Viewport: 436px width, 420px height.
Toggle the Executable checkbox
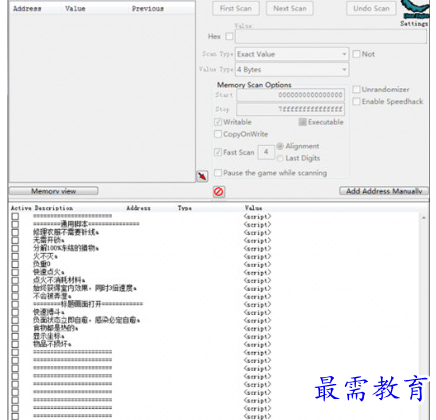[x=302, y=122]
